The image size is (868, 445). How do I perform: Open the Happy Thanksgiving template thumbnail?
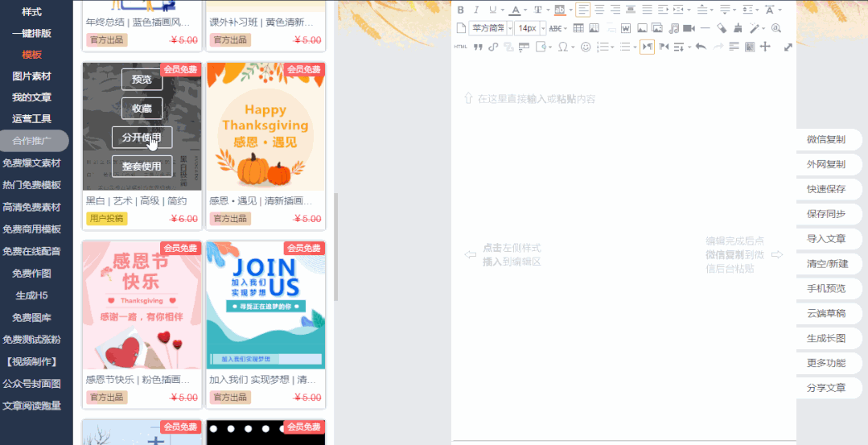pyautogui.click(x=265, y=127)
